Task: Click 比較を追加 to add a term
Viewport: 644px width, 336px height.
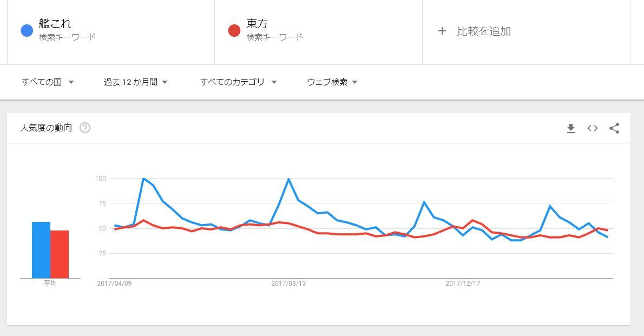Action: 484,31
